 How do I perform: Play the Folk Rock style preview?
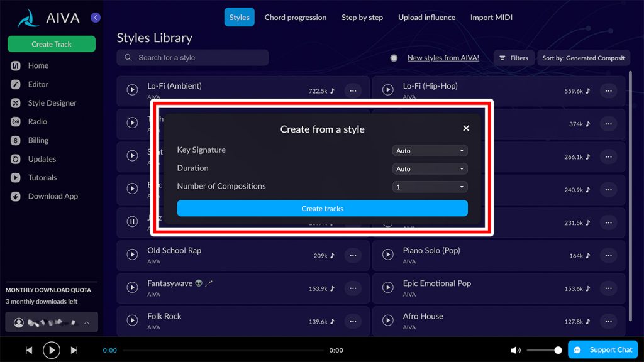pyautogui.click(x=132, y=320)
